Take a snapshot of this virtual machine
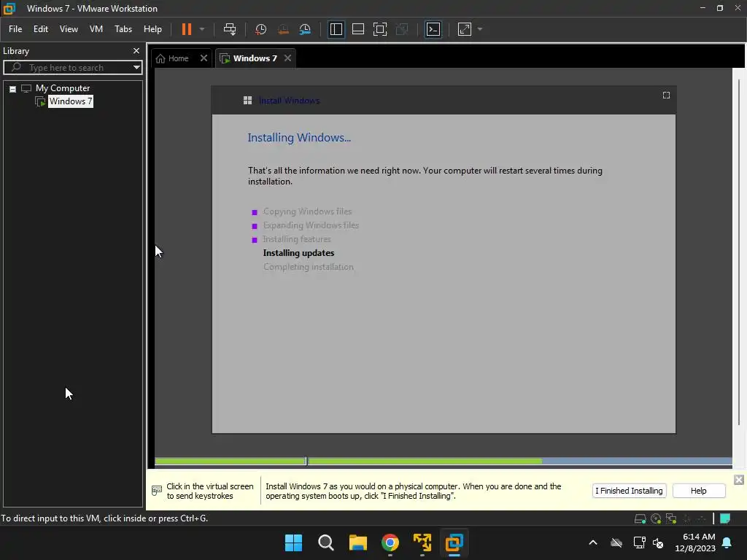The image size is (747, 560). pos(260,29)
